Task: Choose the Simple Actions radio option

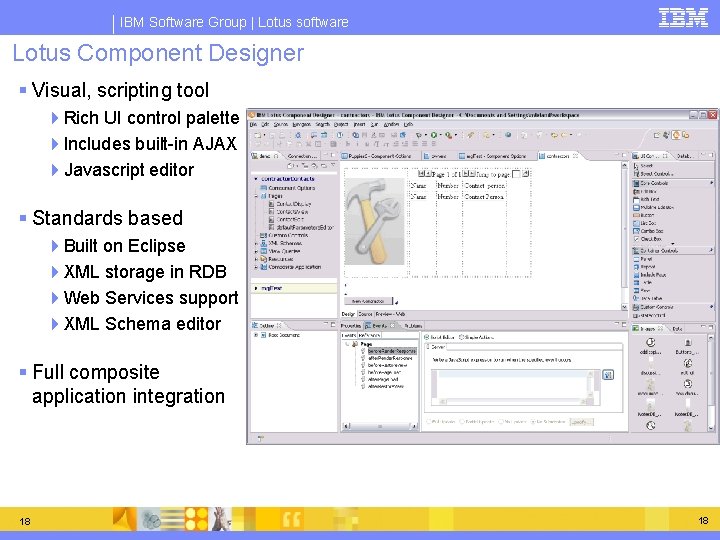Action: (x=476, y=337)
